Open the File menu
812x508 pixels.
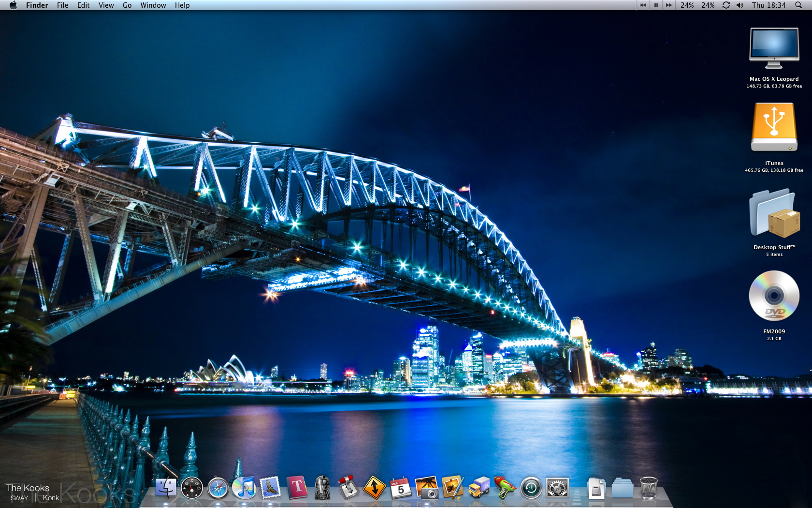(62, 5)
